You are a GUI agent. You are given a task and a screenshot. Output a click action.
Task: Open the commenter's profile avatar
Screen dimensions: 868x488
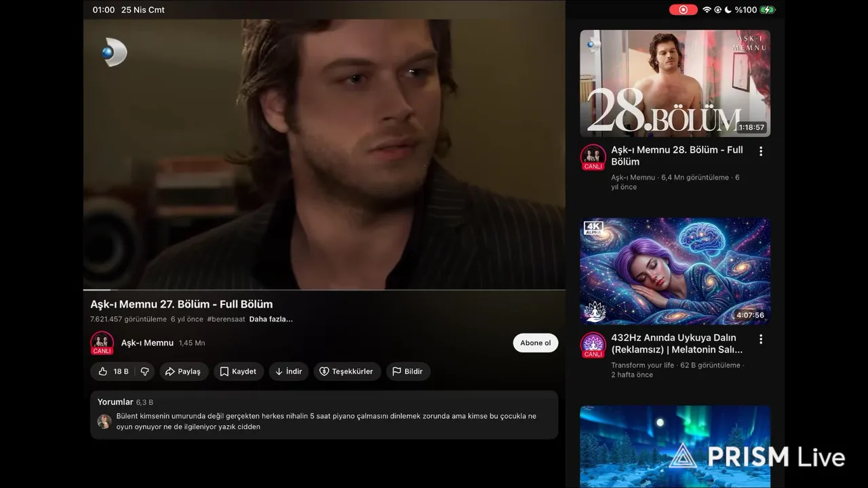[104, 422]
